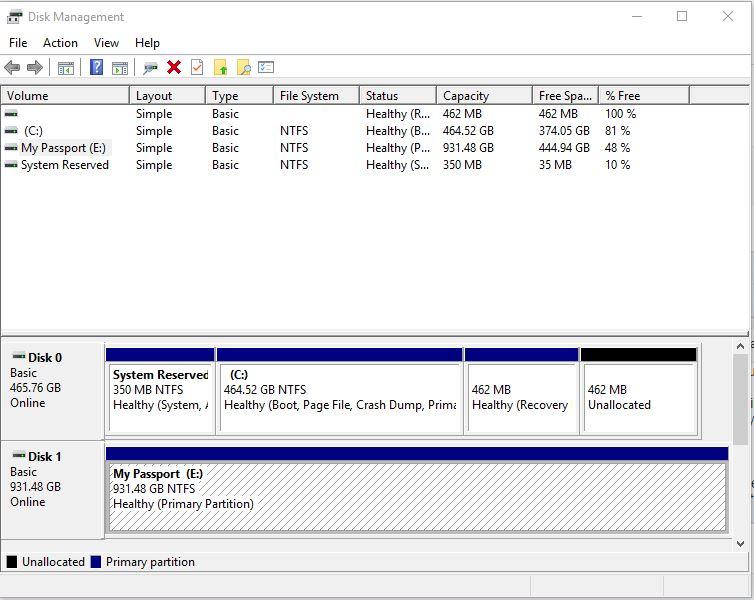754x600 pixels.
Task: Select the 462 MB Recovery partition block
Action: (x=522, y=392)
